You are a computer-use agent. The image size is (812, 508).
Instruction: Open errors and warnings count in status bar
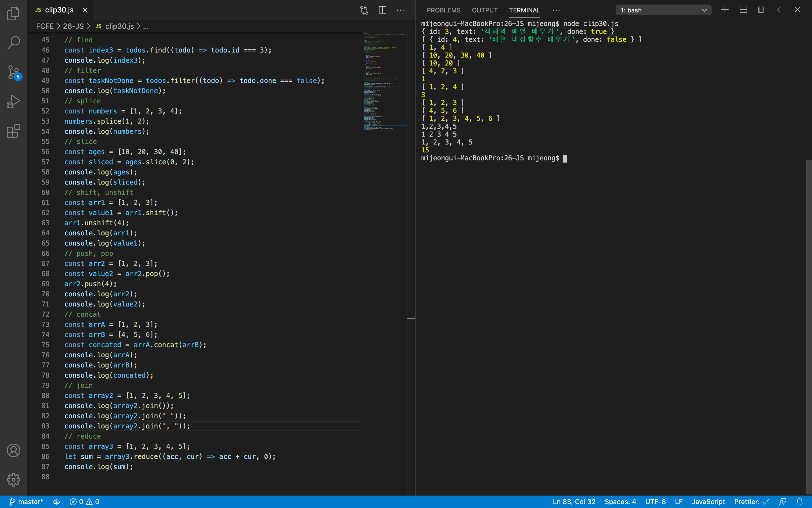(84, 502)
